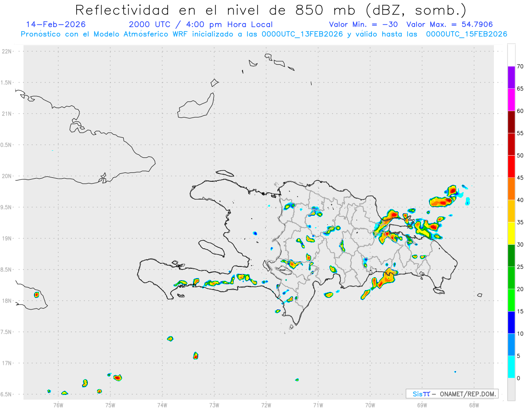Pick the light blue 5–10 dBZ colorbar segment

[511, 345]
